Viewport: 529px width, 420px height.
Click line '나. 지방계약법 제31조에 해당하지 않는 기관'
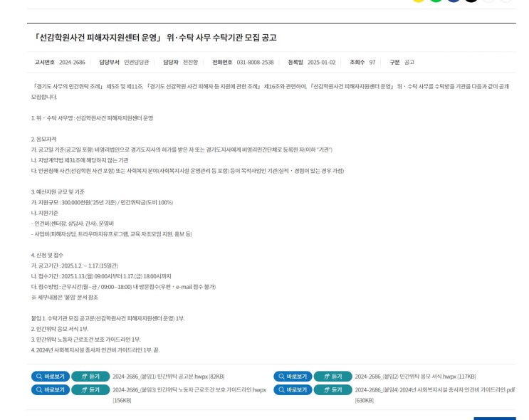click(x=80, y=160)
